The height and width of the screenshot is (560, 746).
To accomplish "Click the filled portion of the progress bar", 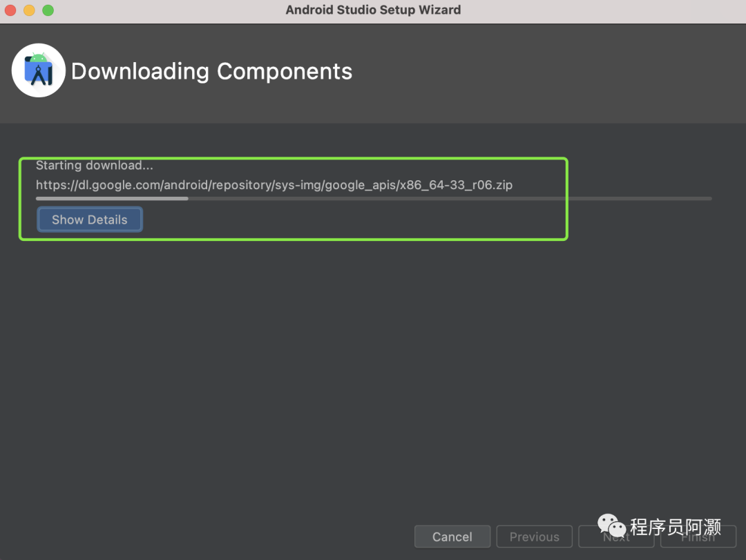I will pos(111,198).
